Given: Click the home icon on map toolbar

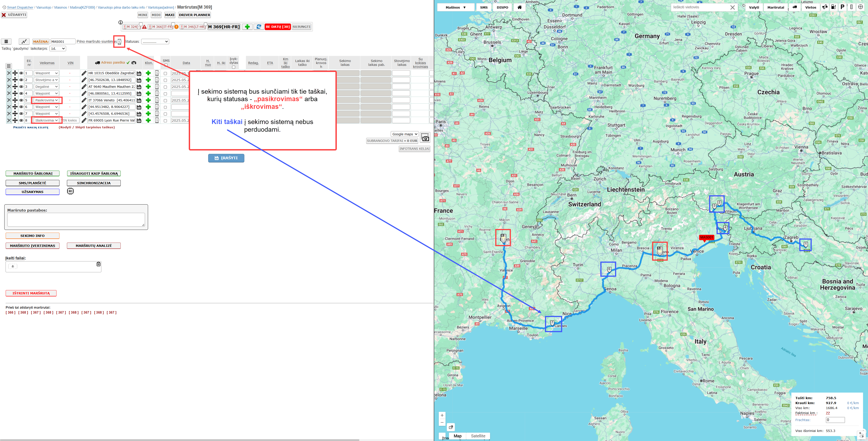Looking at the screenshot, I should (520, 7).
